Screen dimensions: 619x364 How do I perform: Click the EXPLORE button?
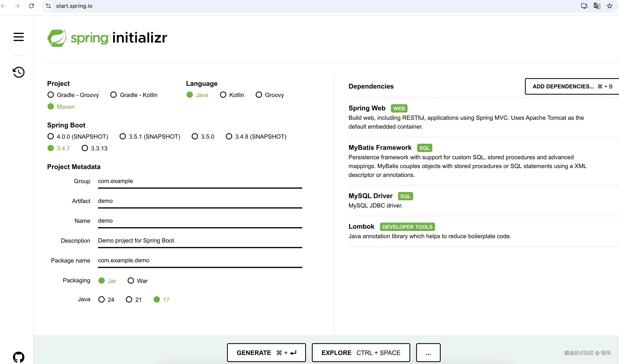361,353
